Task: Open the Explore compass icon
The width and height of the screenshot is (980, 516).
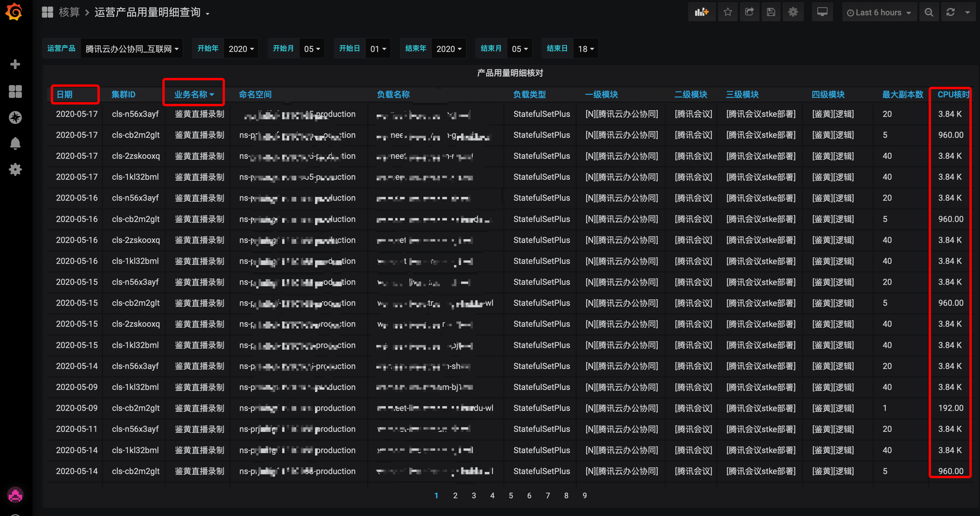Action: click(x=15, y=117)
